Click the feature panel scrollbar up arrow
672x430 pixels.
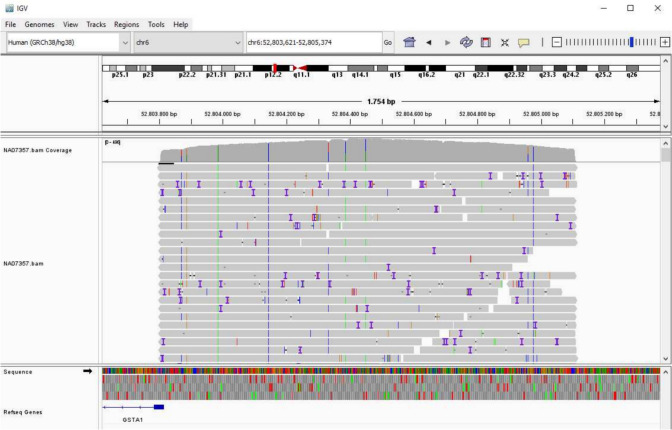(666, 372)
